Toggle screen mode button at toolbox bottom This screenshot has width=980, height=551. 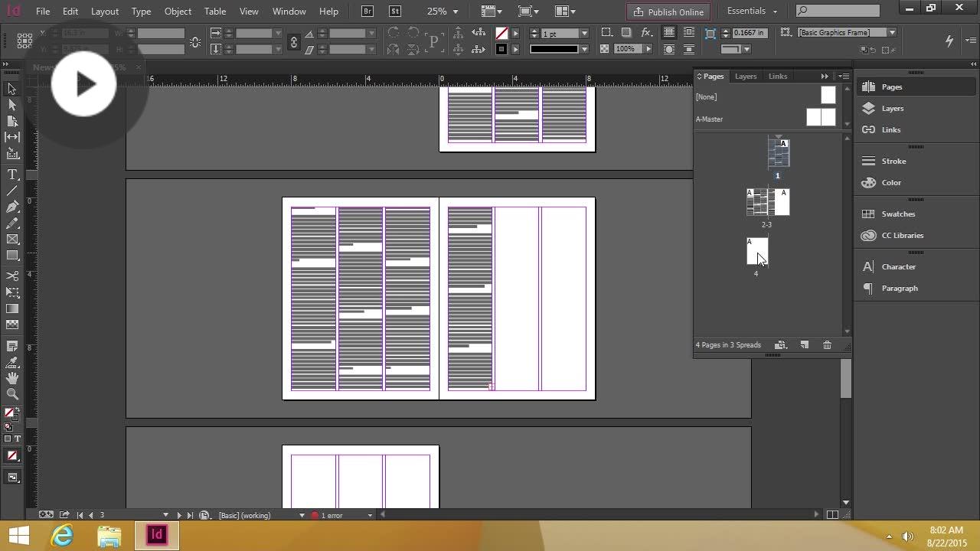point(12,478)
